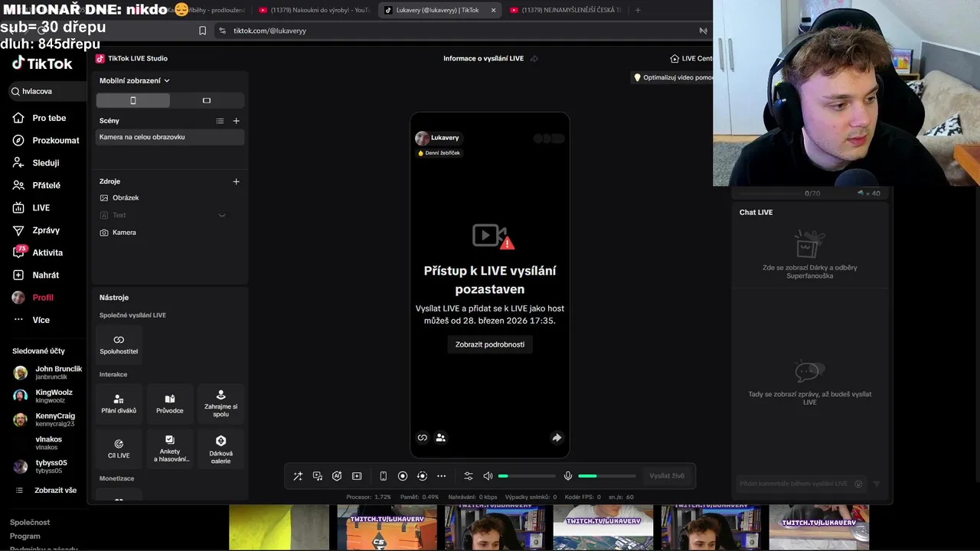
Task: Open Denní žebříček badge in preview
Action: 439,153
